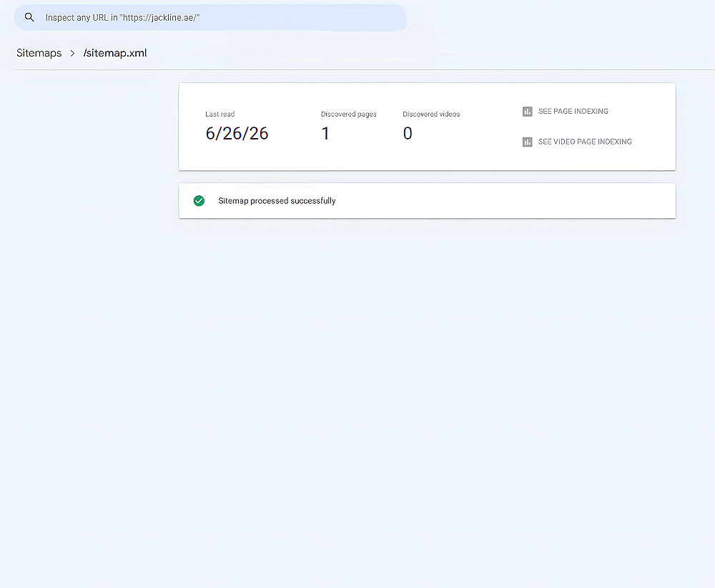Click the divider line under the breadcrumb
The width and height of the screenshot is (715, 588).
(365, 70)
